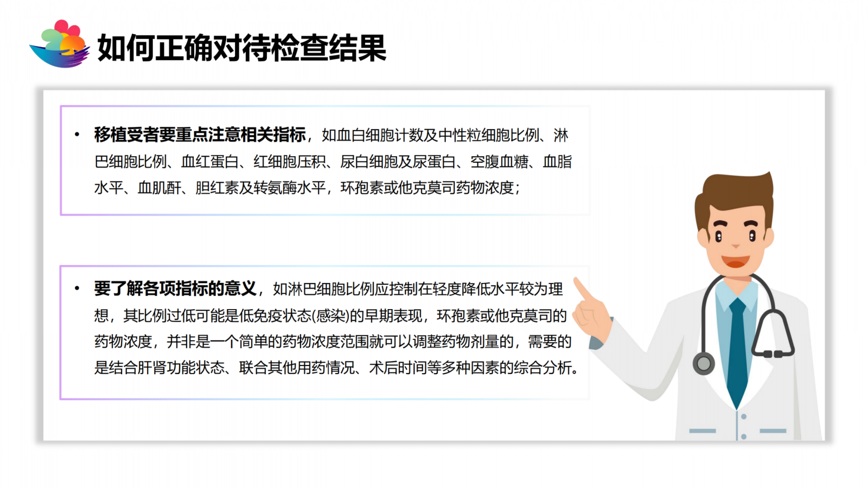868x488 pixels.
Task: Click the doctor's blue necktie
Action: click(737, 352)
